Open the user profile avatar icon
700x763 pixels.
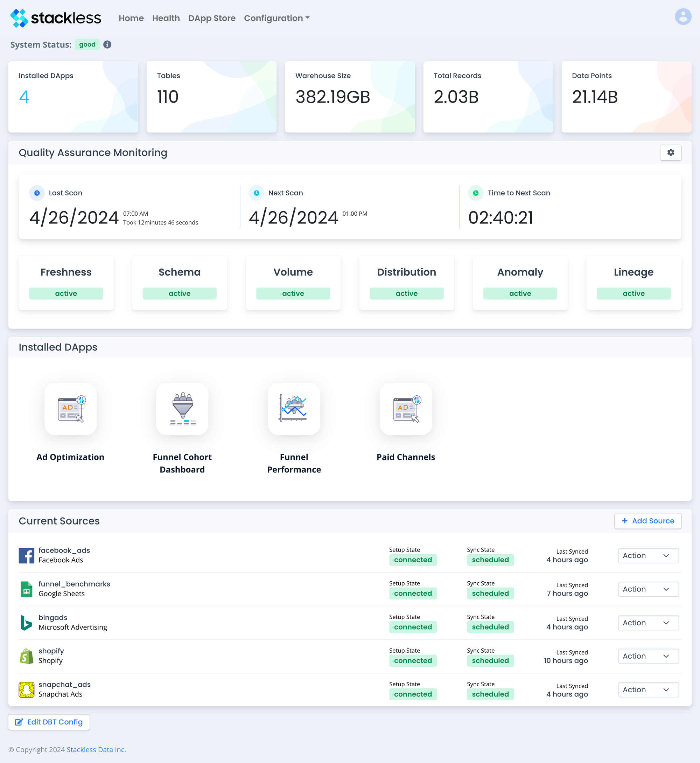(x=682, y=17)
